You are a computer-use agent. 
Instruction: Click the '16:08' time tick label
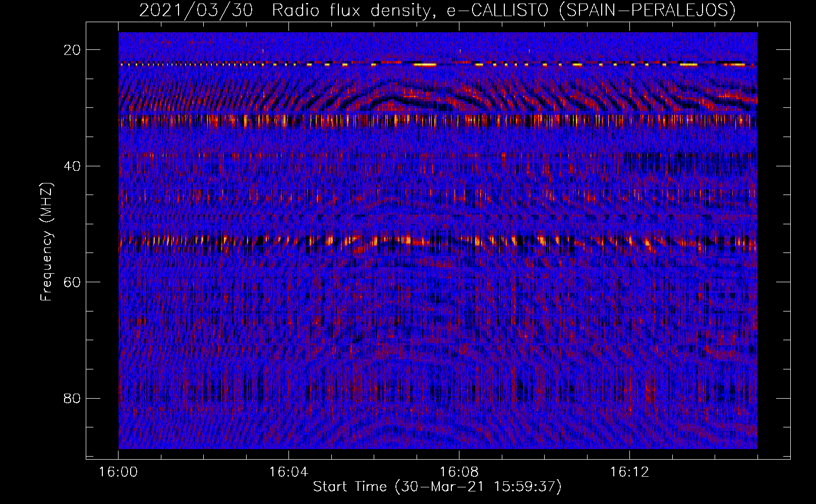click(459, 472)
